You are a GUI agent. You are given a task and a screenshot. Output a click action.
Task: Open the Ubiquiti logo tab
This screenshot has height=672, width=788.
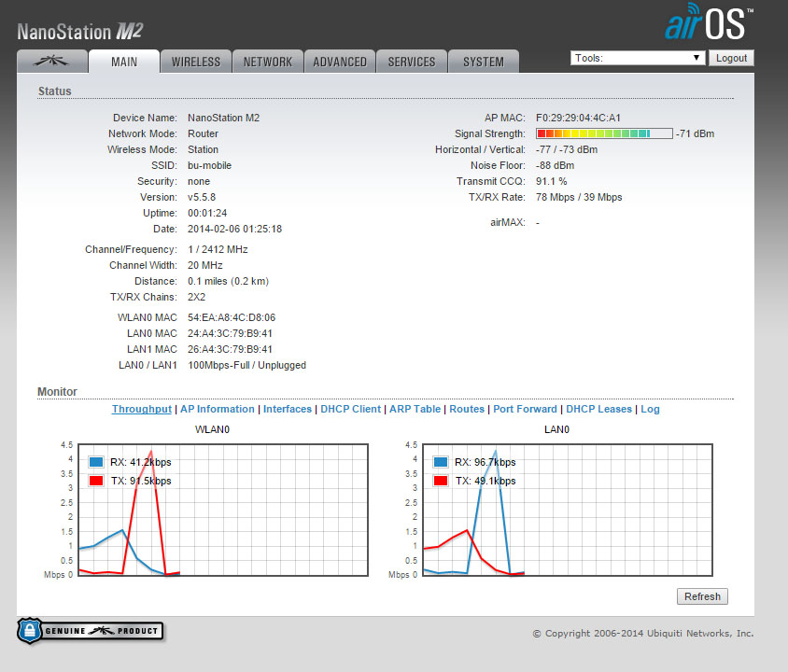[52, 62]
